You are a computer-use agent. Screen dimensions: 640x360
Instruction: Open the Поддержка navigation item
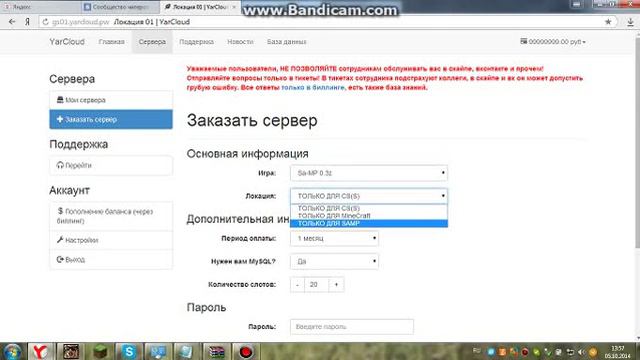[196, 42]
